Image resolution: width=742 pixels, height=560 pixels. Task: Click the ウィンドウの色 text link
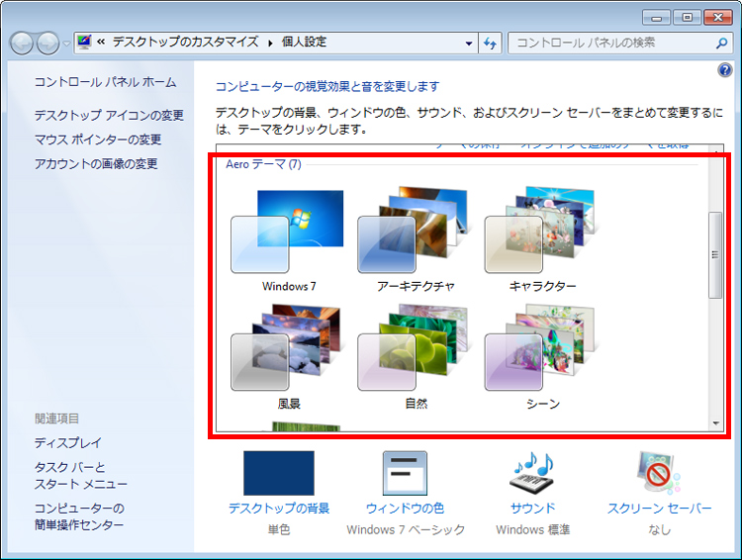tap(405, 509)
